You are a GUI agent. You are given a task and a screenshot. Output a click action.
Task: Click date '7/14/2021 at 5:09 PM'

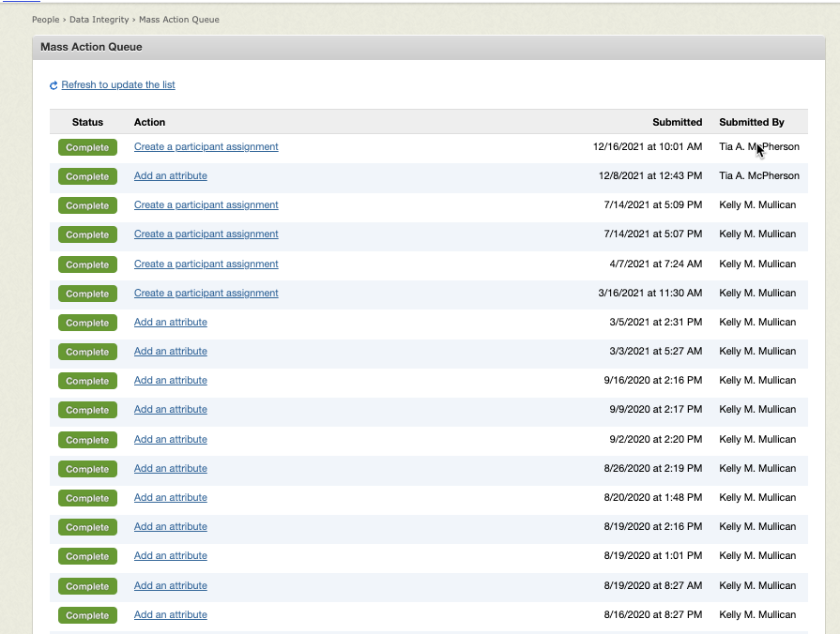click(x=653, y=205)
